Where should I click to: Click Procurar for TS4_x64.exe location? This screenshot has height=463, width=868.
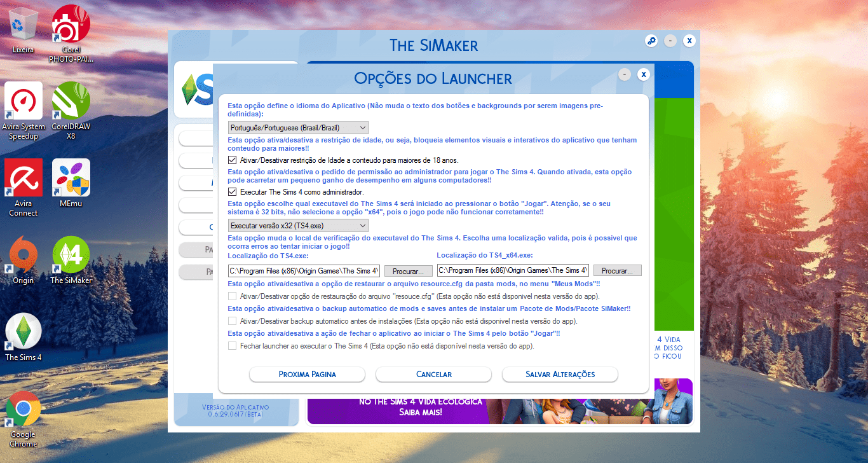618,271
